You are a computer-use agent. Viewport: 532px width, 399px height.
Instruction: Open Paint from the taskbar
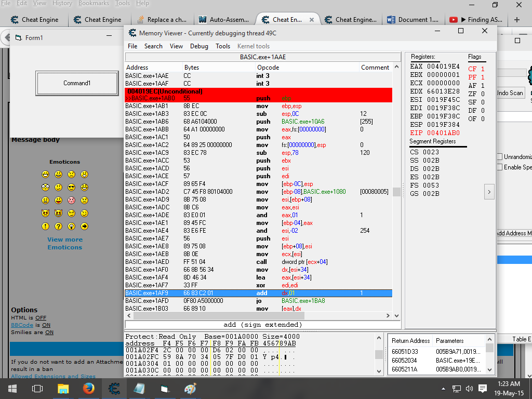190,388
